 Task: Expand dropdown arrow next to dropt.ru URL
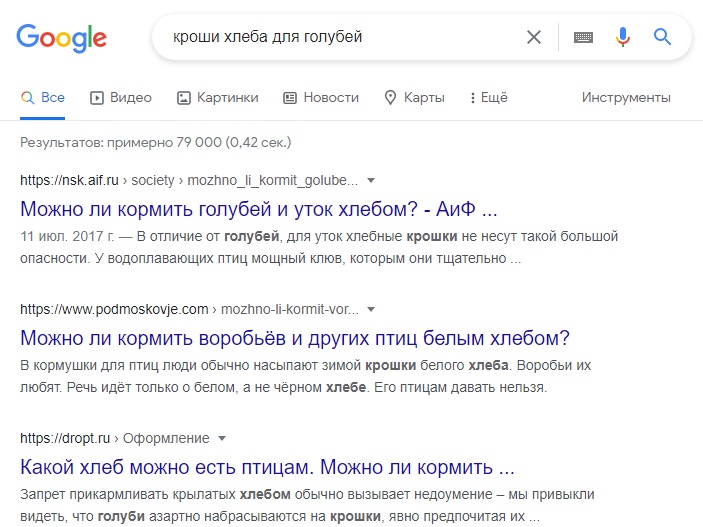point(222,438)
